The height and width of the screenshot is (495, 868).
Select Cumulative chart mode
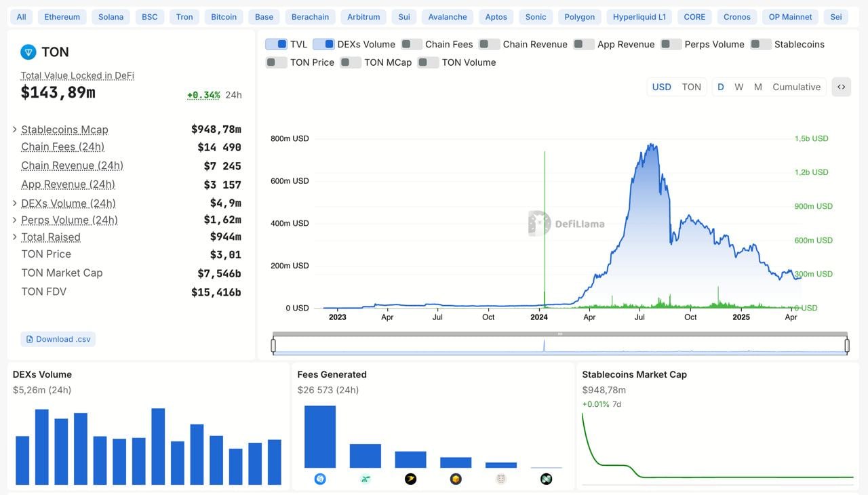pos(796,87)
